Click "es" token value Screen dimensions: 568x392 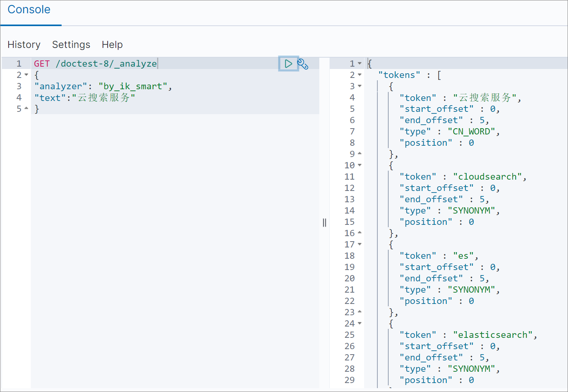coord(464,256)
